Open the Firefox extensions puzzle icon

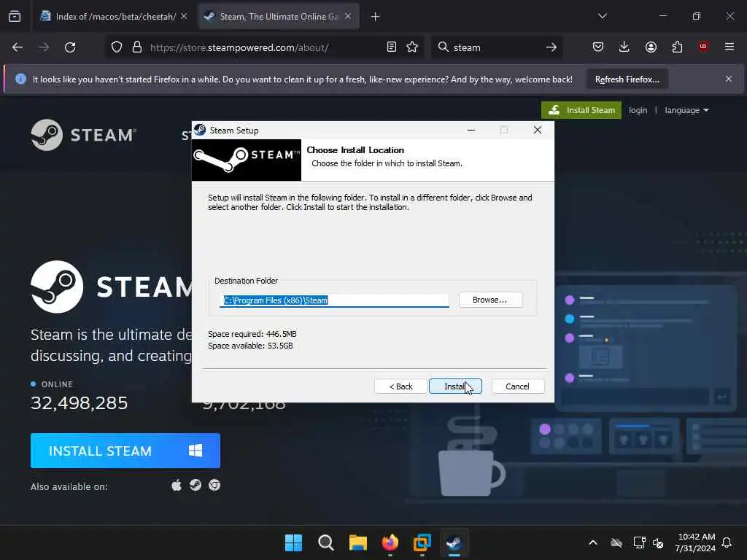tap(677, 47)
